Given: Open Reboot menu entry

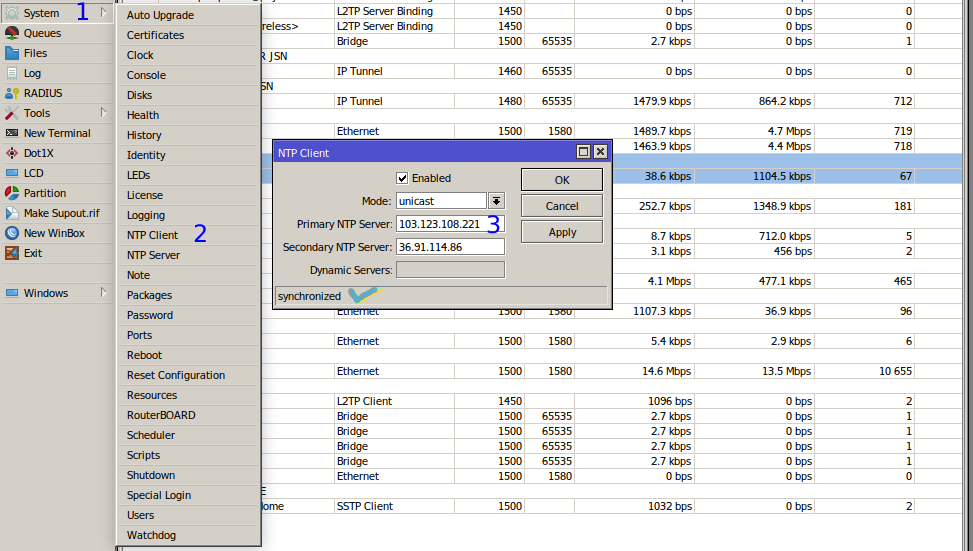Looking at the screenshot, I should click(x=189, y=355).
